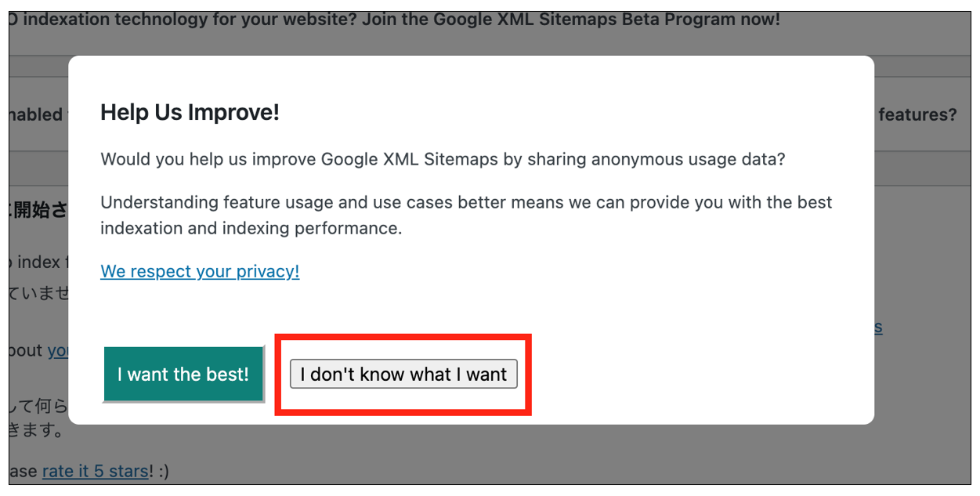The height and width of the screenshot is (496, 980).
Task: Click the smiley after the 5 stars link
Action: 162,471
